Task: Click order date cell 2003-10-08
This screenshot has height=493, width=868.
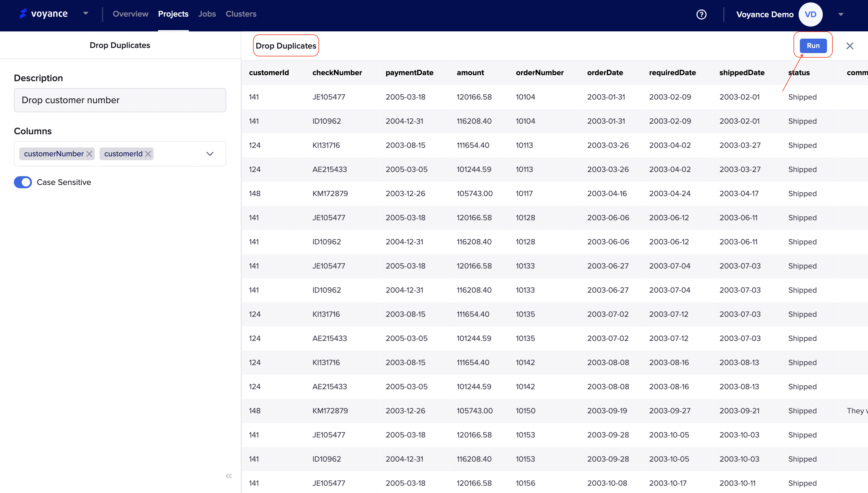Action: 607,483
